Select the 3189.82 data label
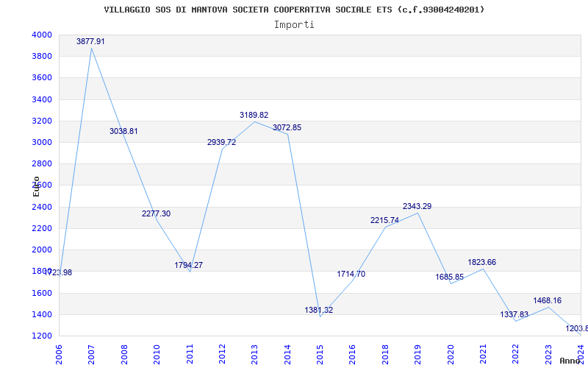This screenshot has width=588, height=368. [254, 116]
